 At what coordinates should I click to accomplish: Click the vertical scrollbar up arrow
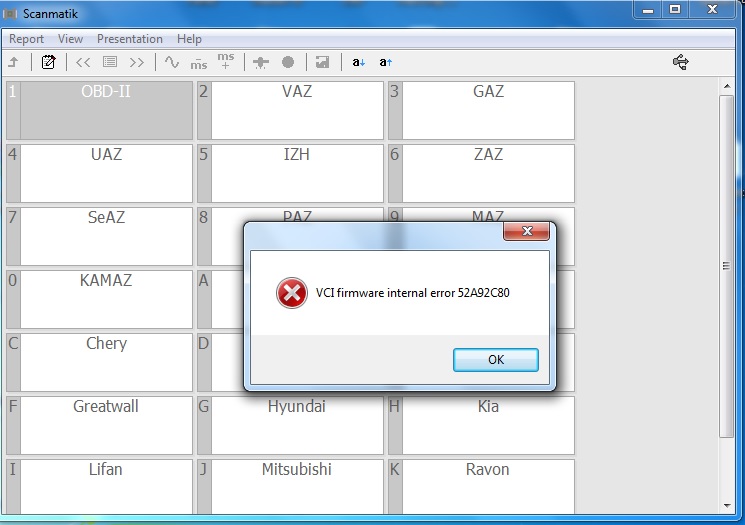pos(727,87)
